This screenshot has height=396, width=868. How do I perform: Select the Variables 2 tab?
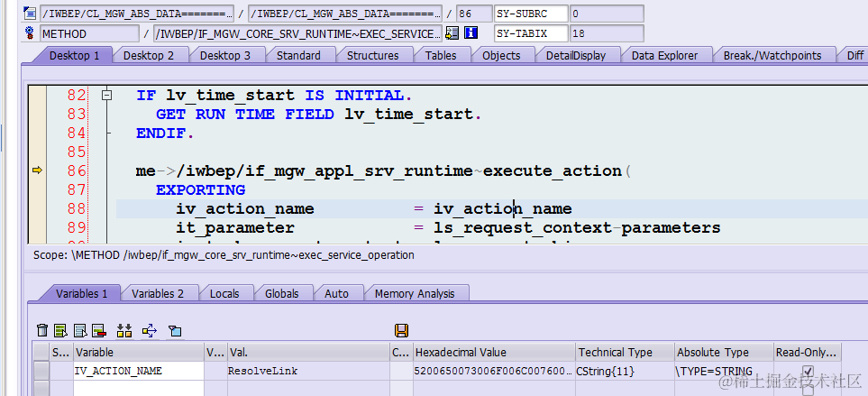(157, 293)
